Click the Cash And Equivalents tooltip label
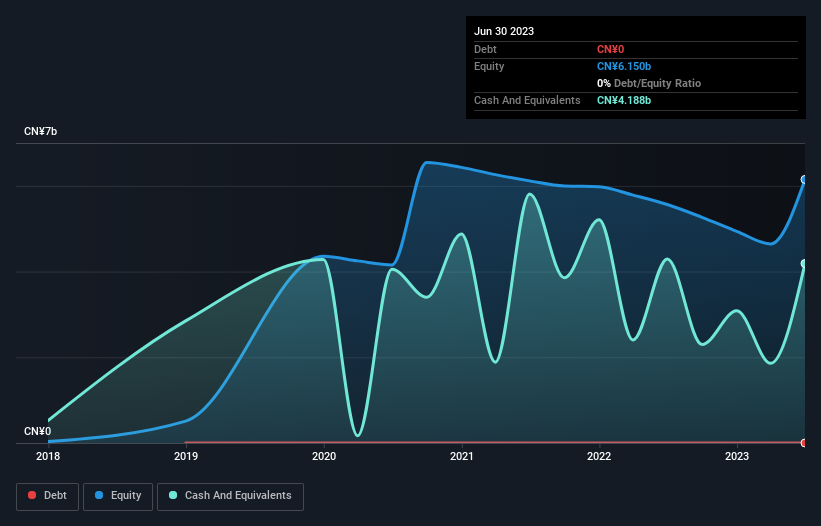Screen dimensions: 821x526 coord(527,100)
